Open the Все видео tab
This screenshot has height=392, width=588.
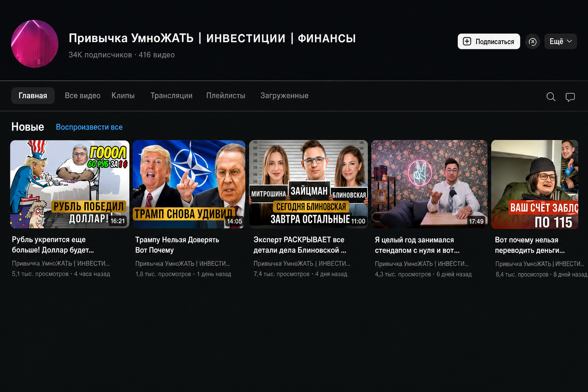[83, 96]
